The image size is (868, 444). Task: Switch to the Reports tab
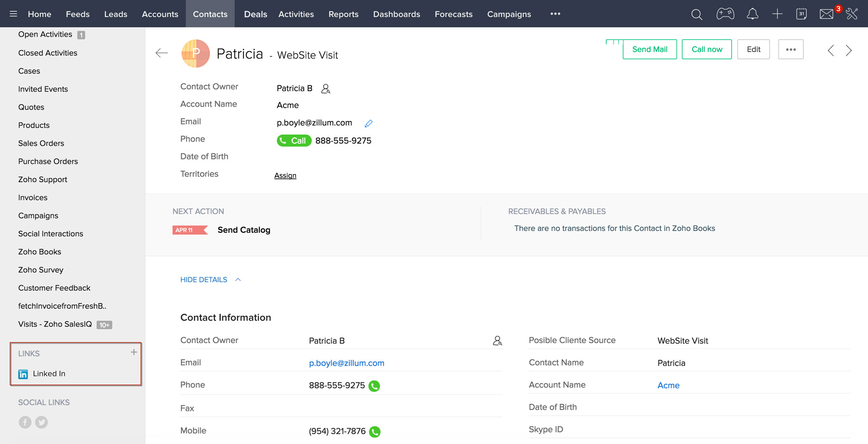click(343, 14)
